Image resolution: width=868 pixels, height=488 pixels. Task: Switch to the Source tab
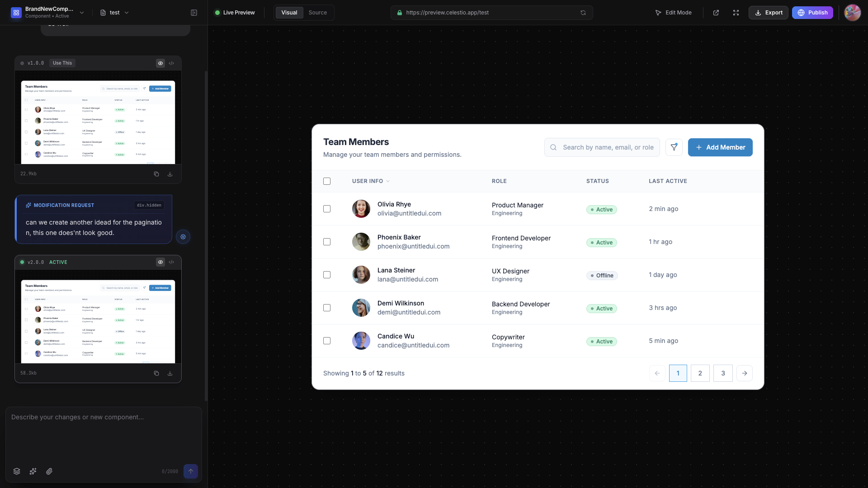tap(318, 13)
